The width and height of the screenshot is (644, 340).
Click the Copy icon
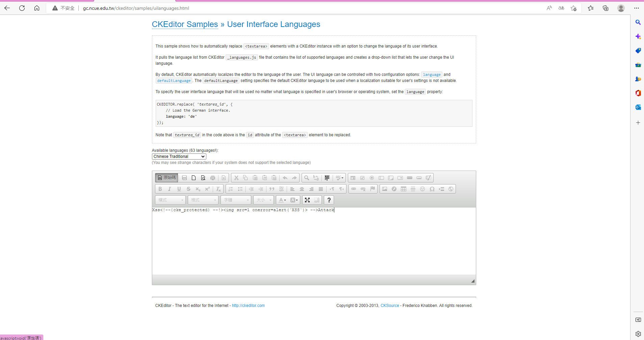coord(246,178)
